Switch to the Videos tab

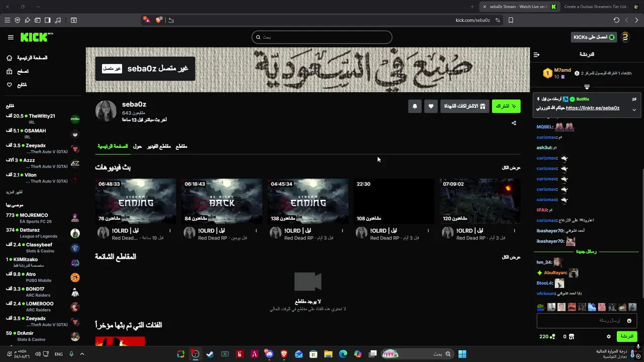click(159, 146)
